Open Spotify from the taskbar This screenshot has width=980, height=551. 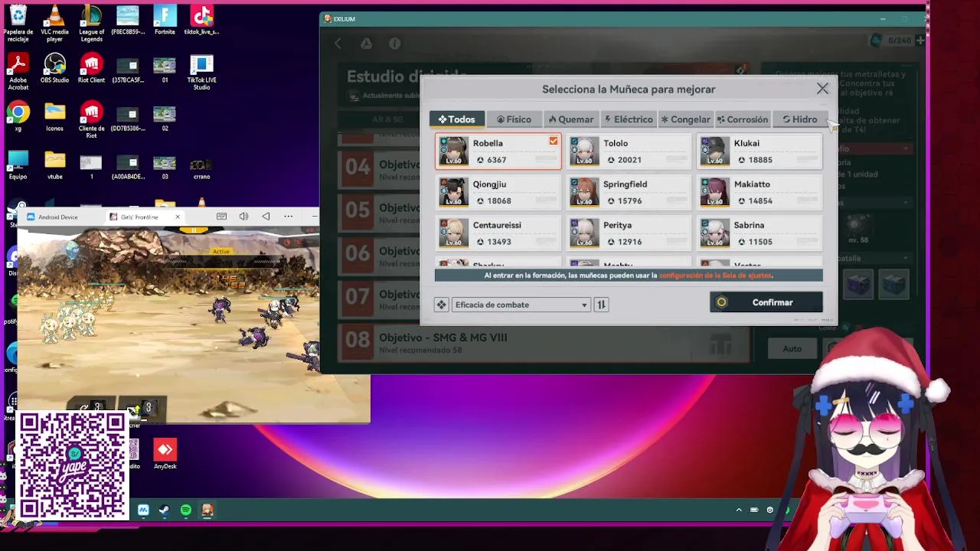pyautogui.click(x=186, y=510)
